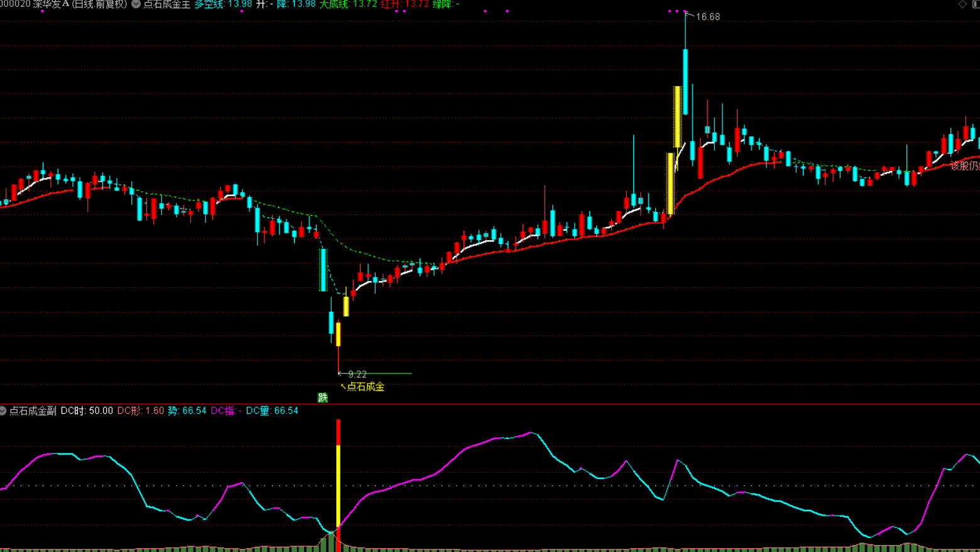Click the DC指 readout label

click(226, 411)
